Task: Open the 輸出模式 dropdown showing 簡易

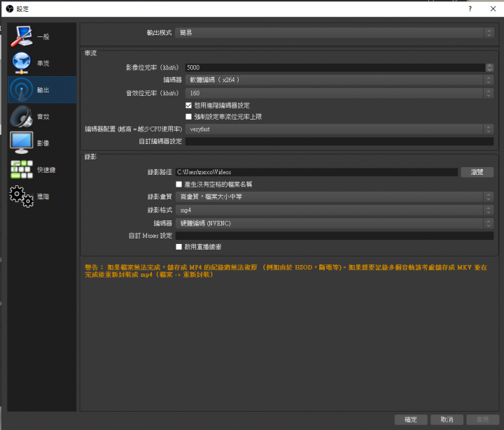Action: point(335,32)
